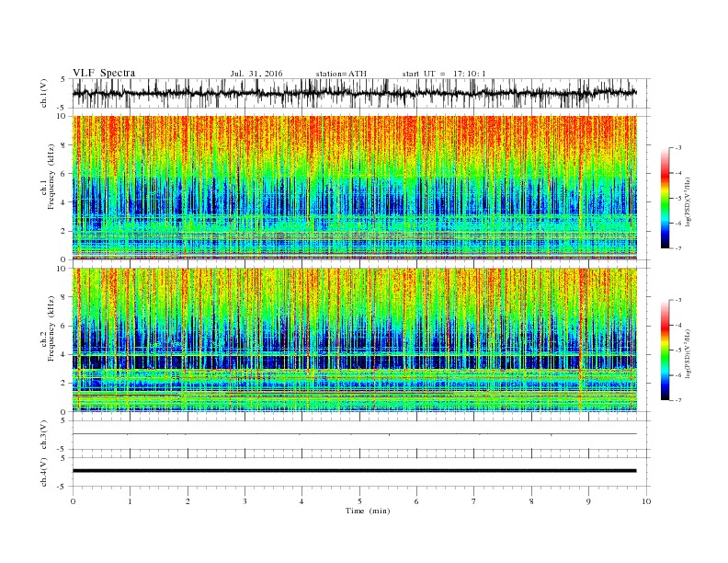728x563 pixels.
Task: Click the log(PSD) label beside ch.2 colorbar
Action: 688,353
